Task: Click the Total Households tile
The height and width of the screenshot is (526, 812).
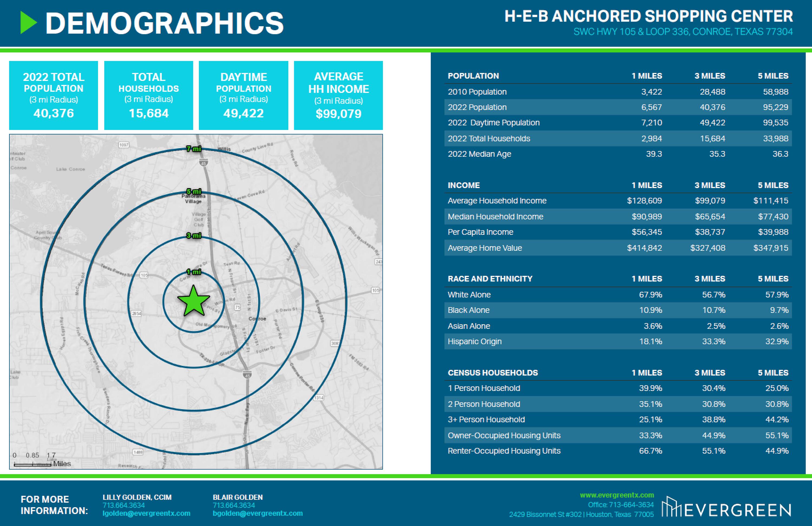Action: [x=148, y=95]
